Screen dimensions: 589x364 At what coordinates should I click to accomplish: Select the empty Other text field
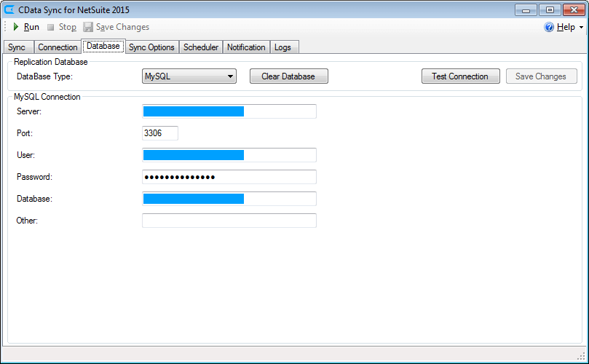point(229,221)
